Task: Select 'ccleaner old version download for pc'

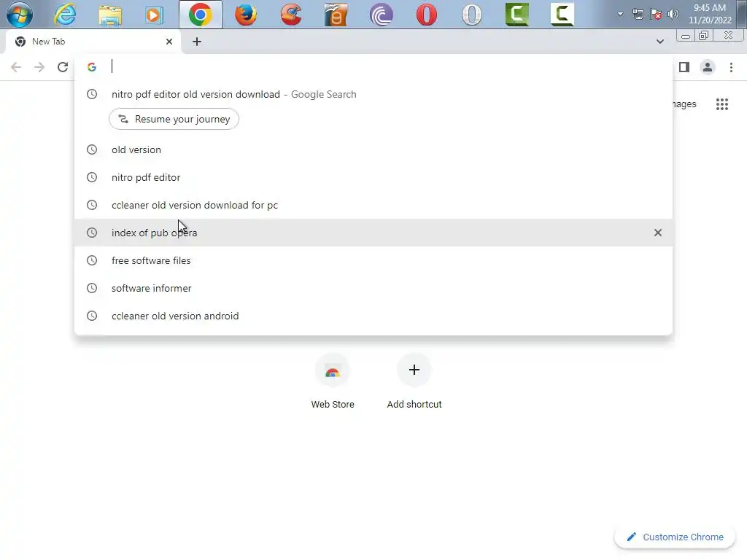Action: coord(373,205)
